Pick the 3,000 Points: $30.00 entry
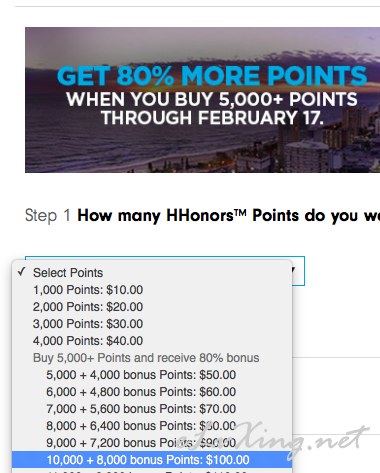Viewport: 380px width, 473px height. (152, 324)
